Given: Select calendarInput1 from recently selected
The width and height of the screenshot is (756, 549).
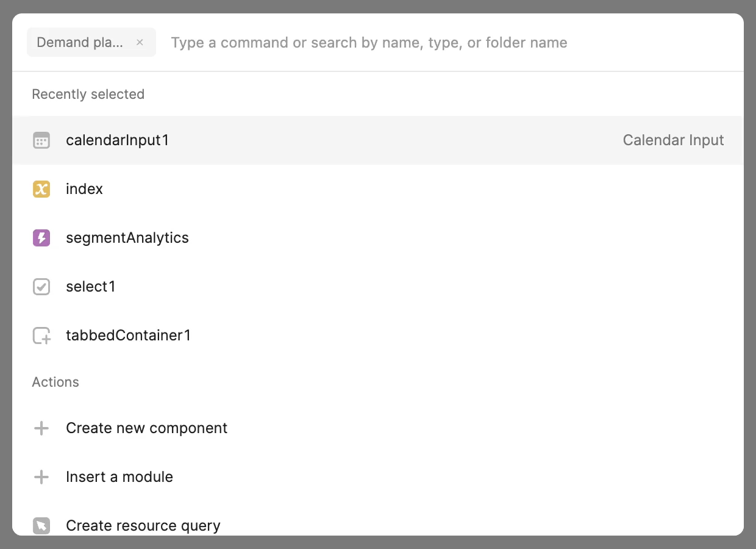Looking at the screenshot, I should point(118,140).
